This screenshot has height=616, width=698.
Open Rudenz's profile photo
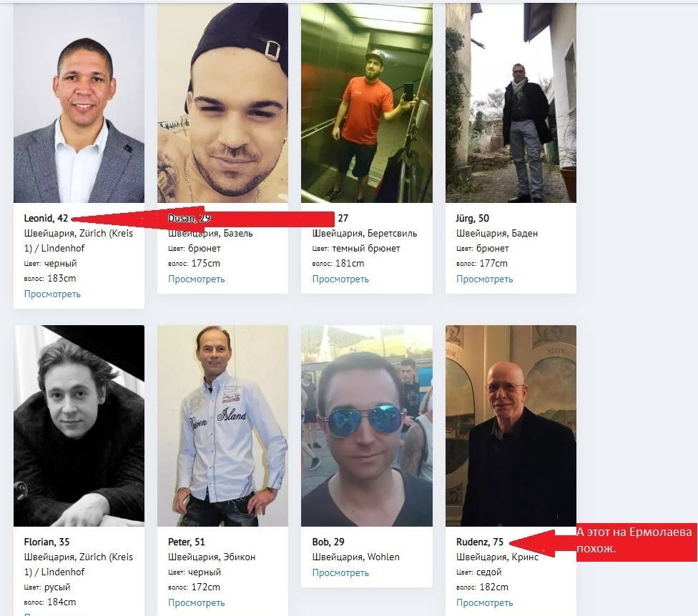pyautogui.click(x=511, y=426)
